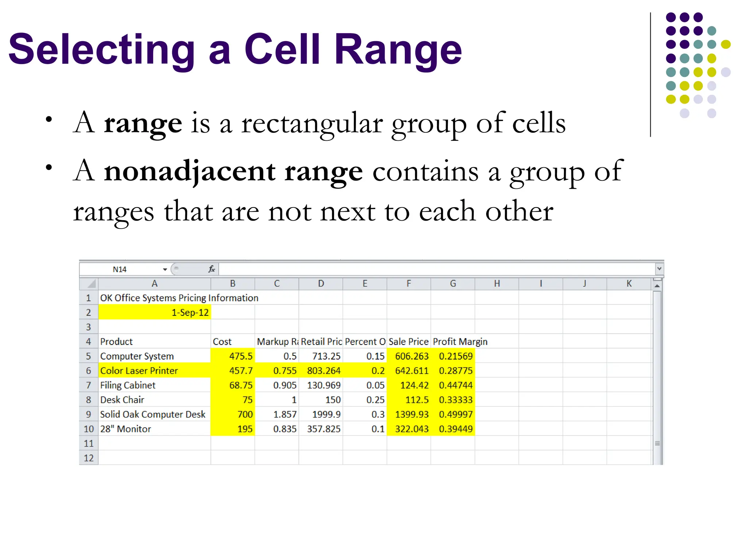747x560 pixels.
Task: Select the row 10 header
Action: [89, 429]
